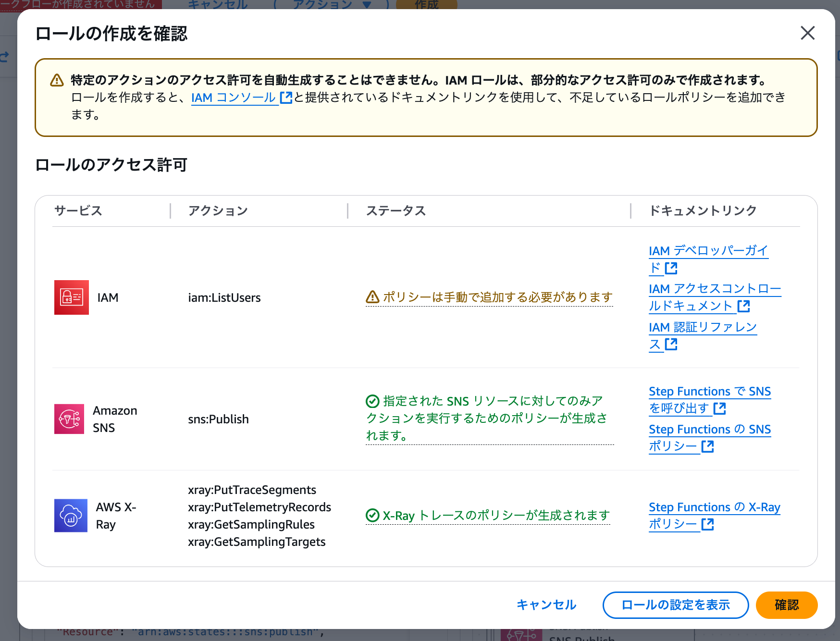
Task: Click the アクション column header
Action: [218, 210]
